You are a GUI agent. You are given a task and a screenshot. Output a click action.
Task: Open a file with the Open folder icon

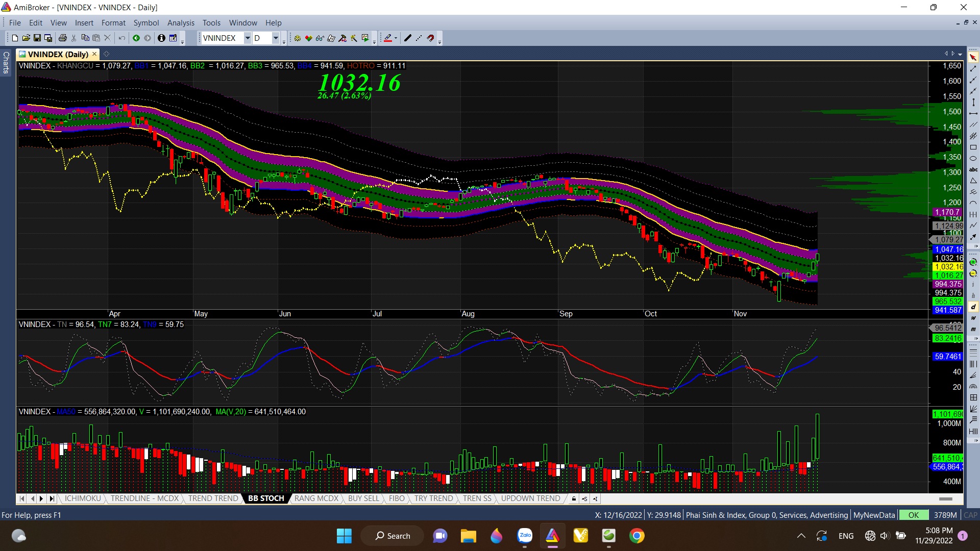click(x=26, y=38)
